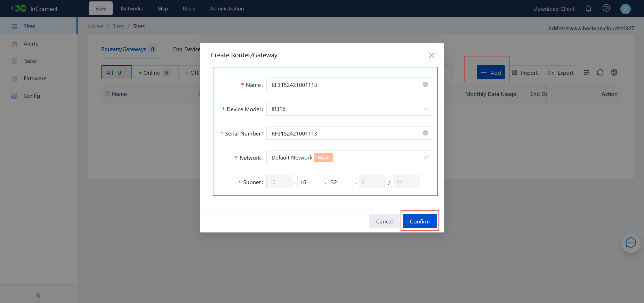Switch to the Networks tab
Screen dimensions: 644x303
132,9
